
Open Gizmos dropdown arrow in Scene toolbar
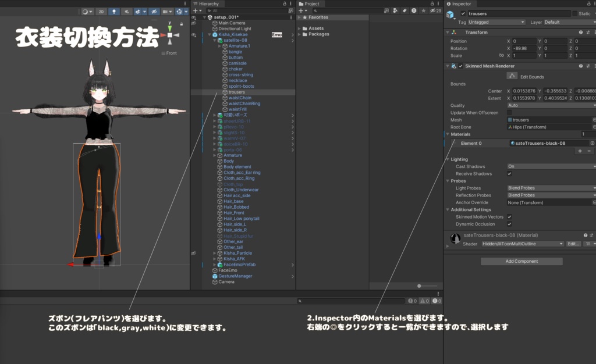186,12
